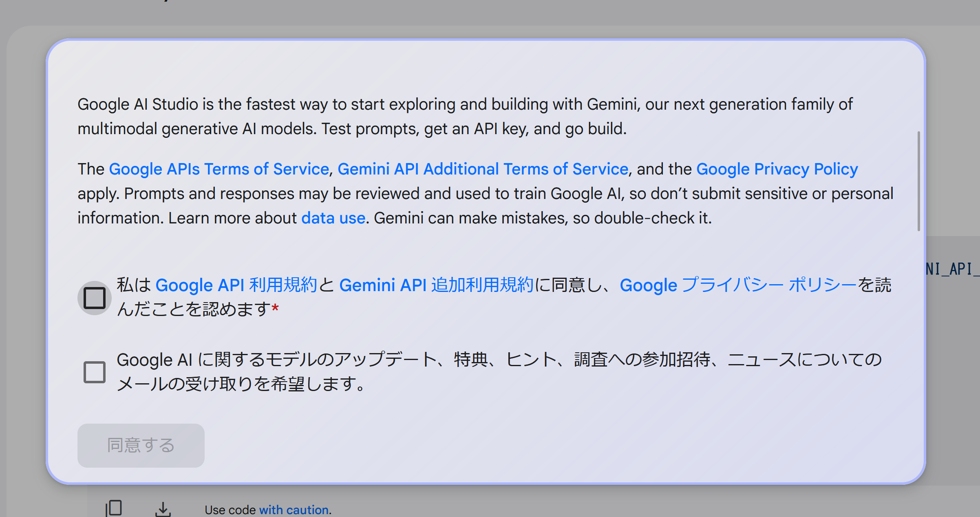The width and height of the screenshot is (980, 517).
Task: Open Google プライバシー ポリシー link
Action: 738,285
